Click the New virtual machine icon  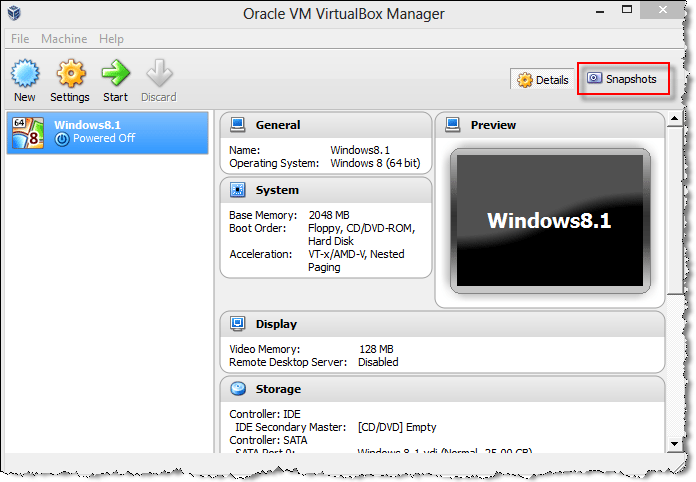coord(25,73)
